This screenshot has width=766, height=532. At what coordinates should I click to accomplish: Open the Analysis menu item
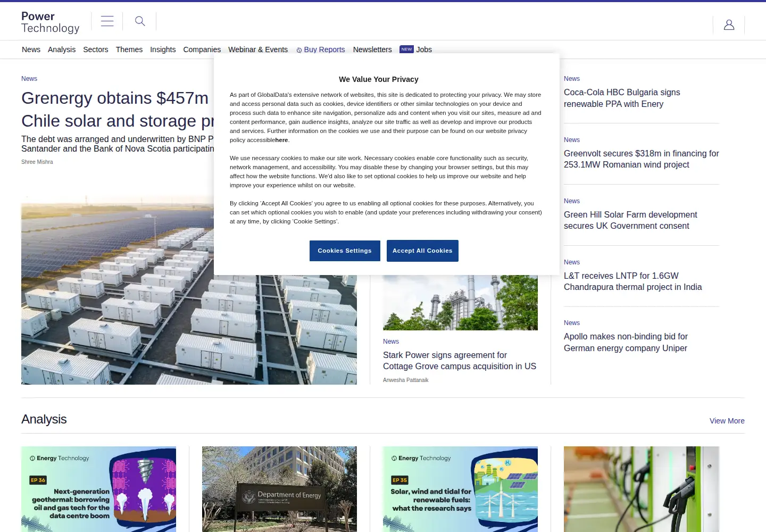coord(62,49)
